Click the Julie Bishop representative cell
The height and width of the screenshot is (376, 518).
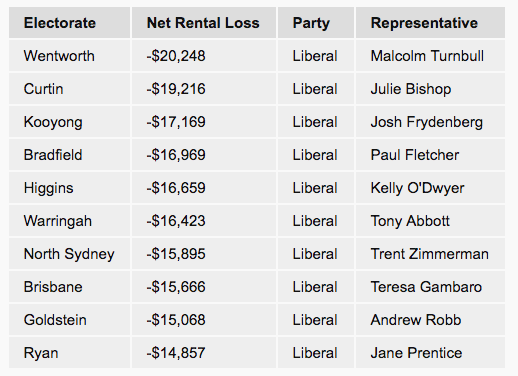[430, 89]
